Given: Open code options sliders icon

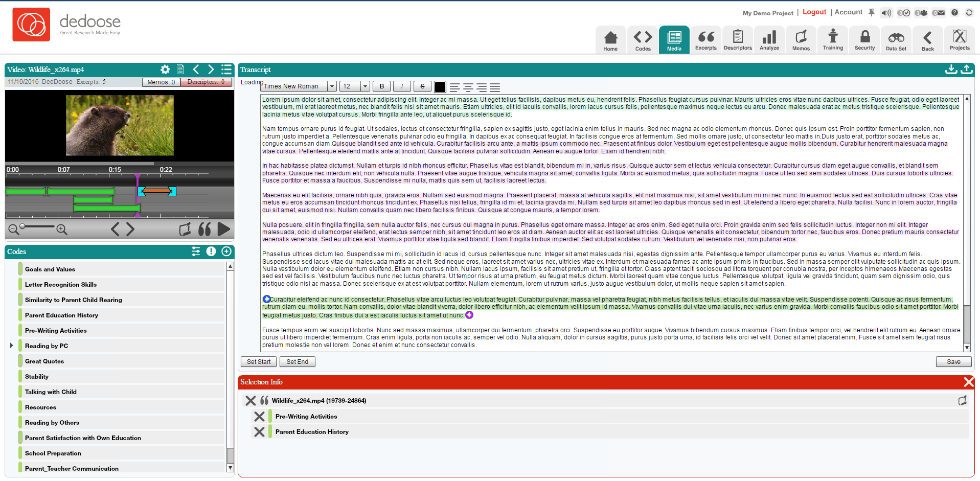Looking at the screenshot, I should pyautogui.click(x=196, y=251).
